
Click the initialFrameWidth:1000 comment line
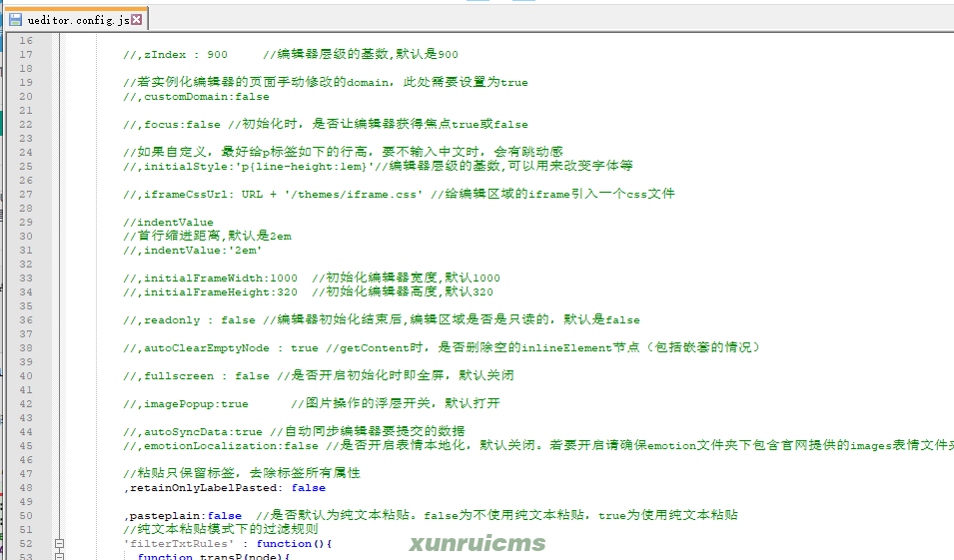click(x=312, y=278)
